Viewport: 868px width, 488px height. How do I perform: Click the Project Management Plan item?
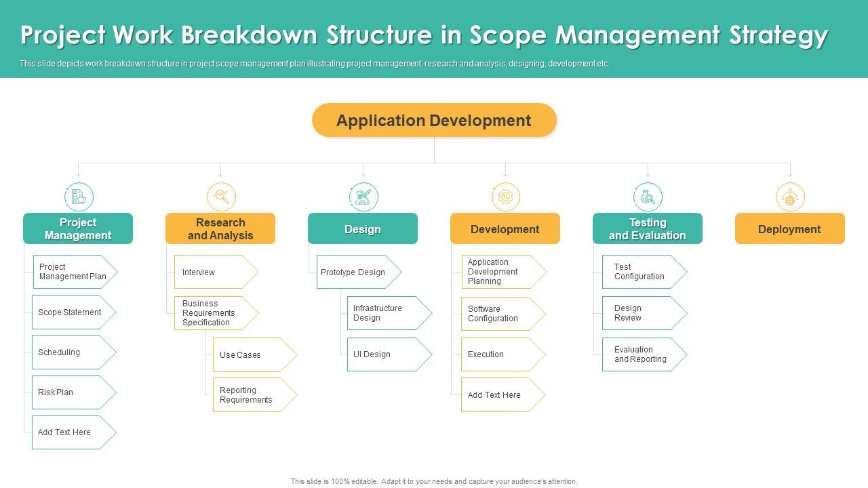pyautogui.click(x=75, y=272)
